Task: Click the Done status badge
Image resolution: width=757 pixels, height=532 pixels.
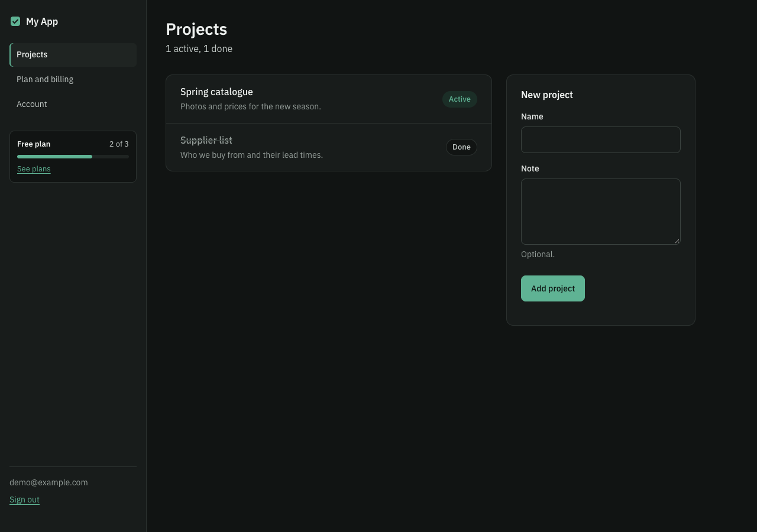Action: pos(461,147)
